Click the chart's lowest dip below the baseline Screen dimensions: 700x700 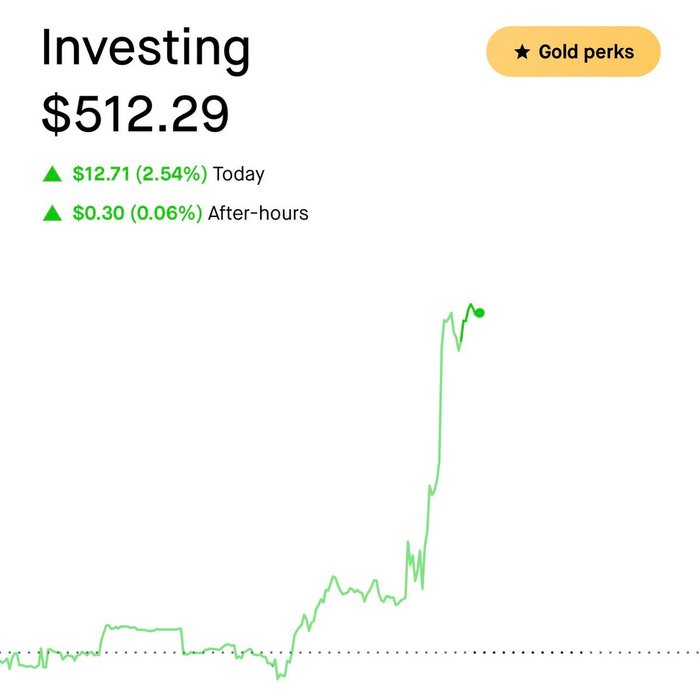pyautogui.click(x=279, y=678)
